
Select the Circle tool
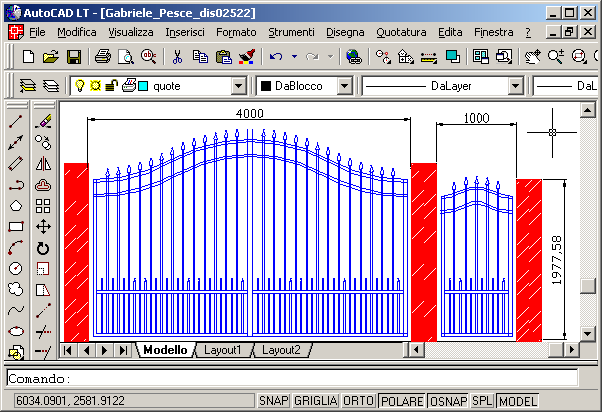point(16,268)
